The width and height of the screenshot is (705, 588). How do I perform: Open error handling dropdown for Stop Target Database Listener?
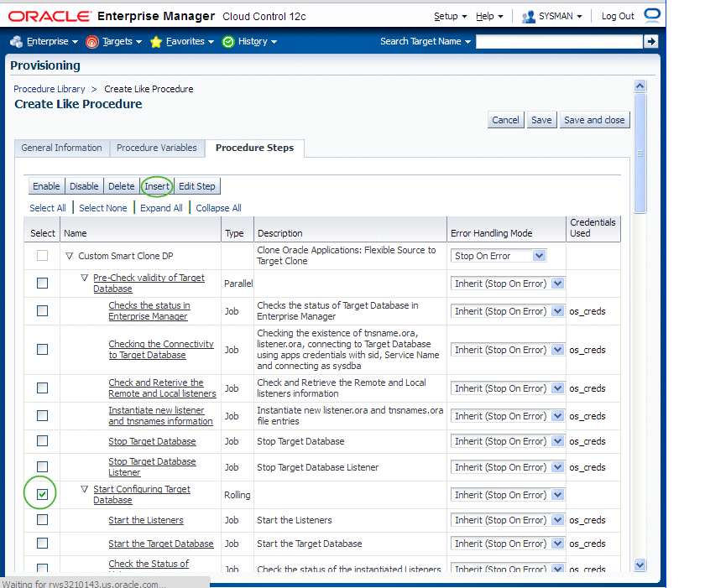pyautogui.click(x=508, y=467)
